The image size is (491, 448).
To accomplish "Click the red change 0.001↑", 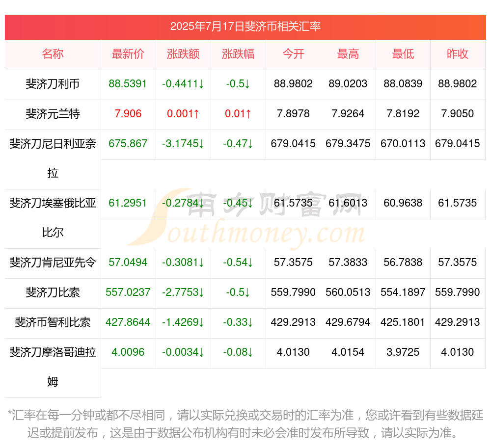I will click(183, 113).
